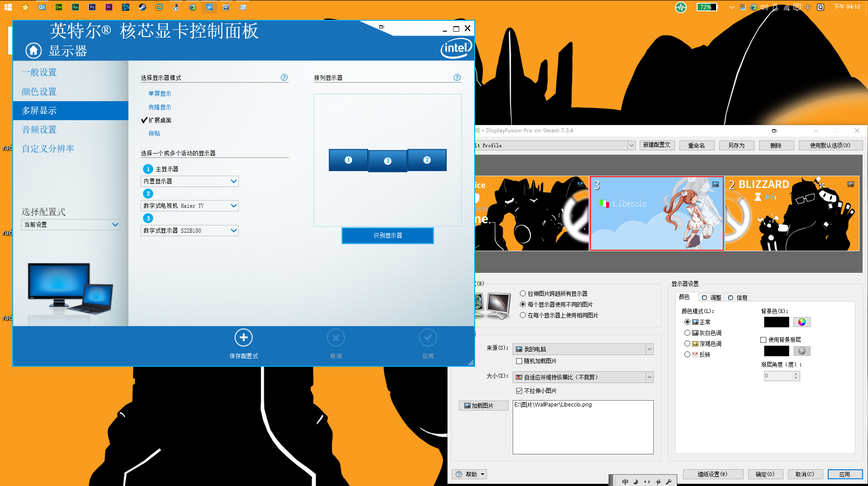Screen dimensions: 868x486
Task: Switch to the 调整 tab
Action: pos(712,298)
